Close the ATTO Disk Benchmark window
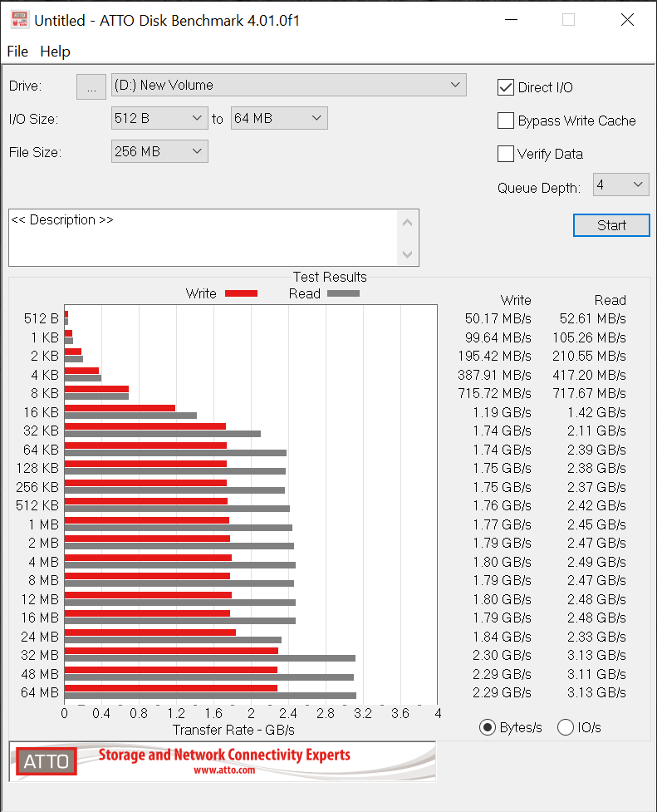 point(627,20)
